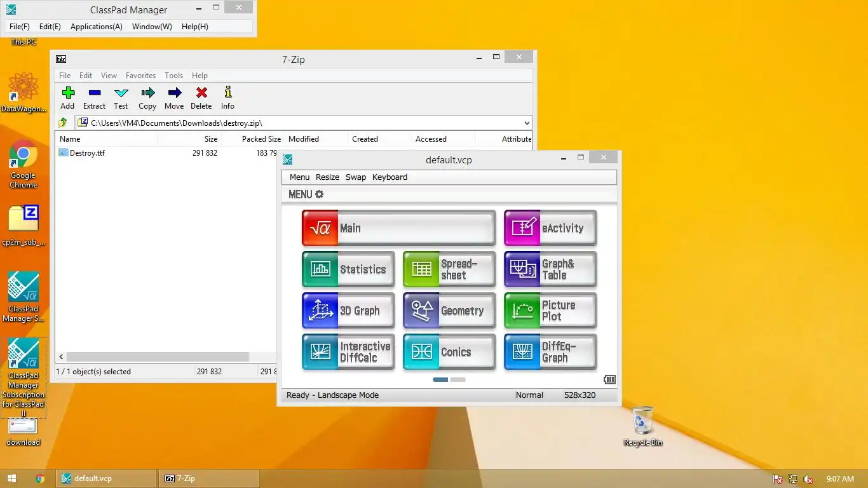Screen dimensions: 868x488
Task: Open File(F) menu in ClassPad Manager
Action: (x=20, y=27)
